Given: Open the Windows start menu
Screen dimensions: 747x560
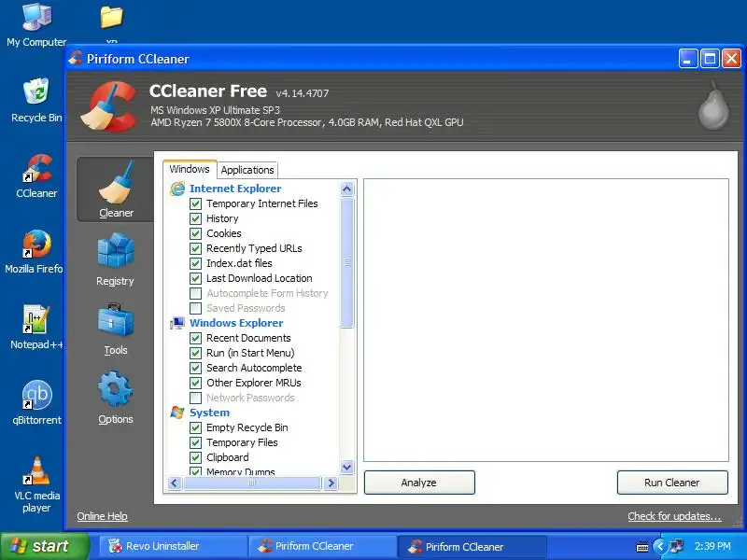Looking at the screenshot, I should coord(45,546).
